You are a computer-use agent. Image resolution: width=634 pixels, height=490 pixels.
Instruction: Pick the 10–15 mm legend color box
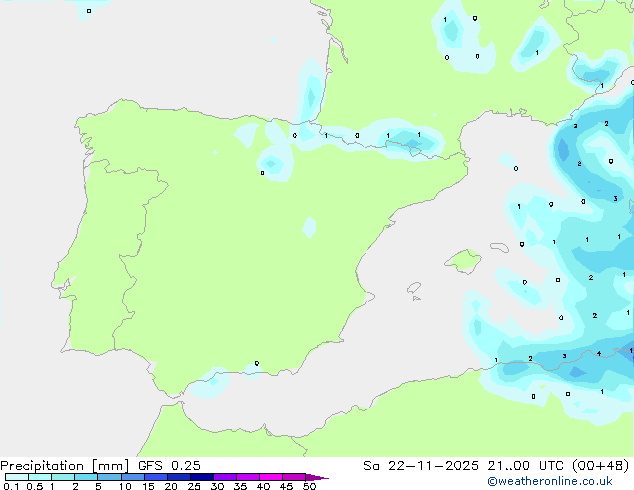click(132, 477)
